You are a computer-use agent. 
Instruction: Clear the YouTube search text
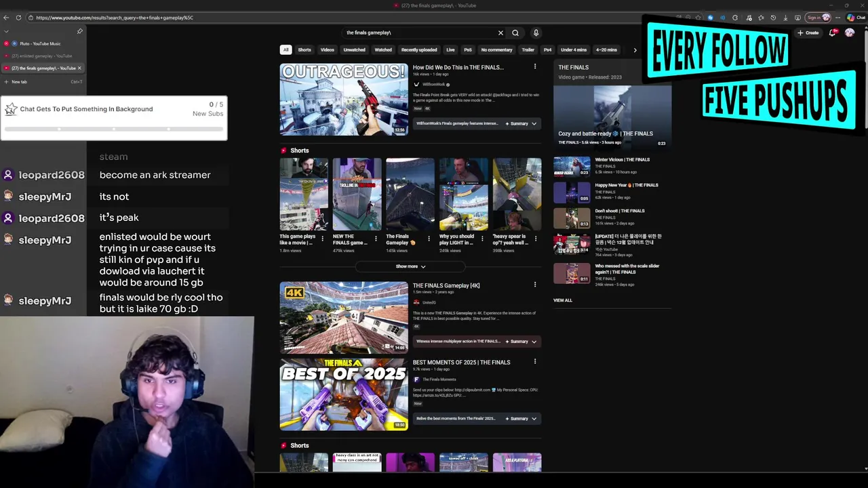click(x=500, y=33)
